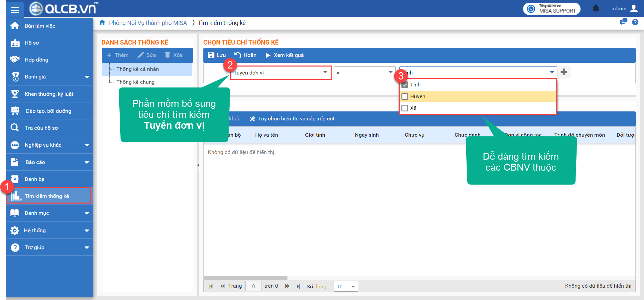The height and width of the screenshot is (300, 644).
Task: Select Thống kê chung tree item
Action: click(x=135, y=82)
